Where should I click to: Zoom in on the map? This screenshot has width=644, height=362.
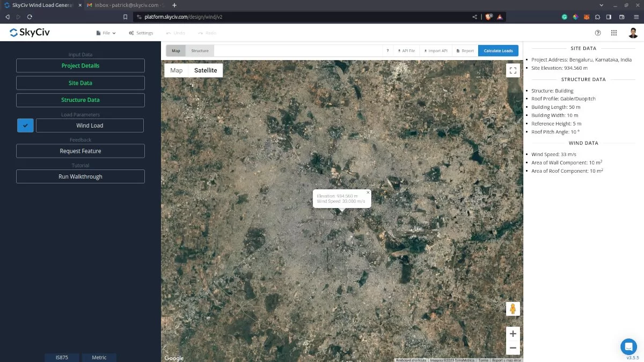(x=513, y=333)
